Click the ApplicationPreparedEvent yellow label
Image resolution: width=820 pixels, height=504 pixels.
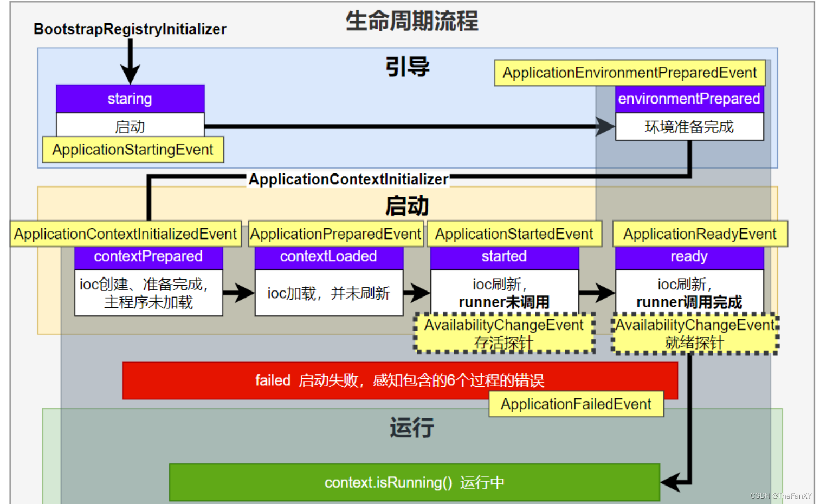pos(335,234)
